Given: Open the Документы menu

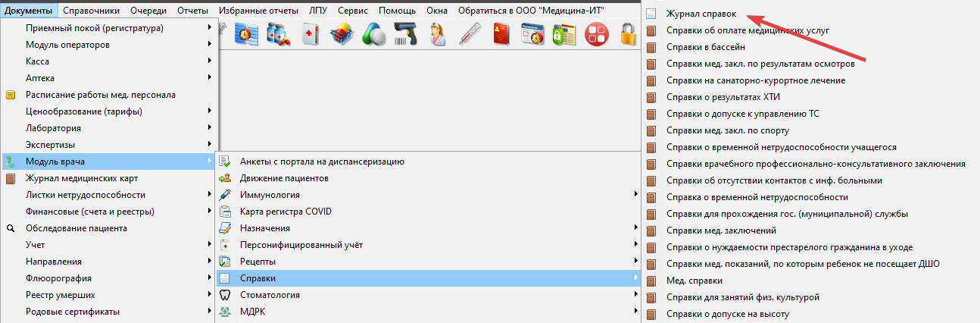Looking at the screenshot, I should point(29,11).
